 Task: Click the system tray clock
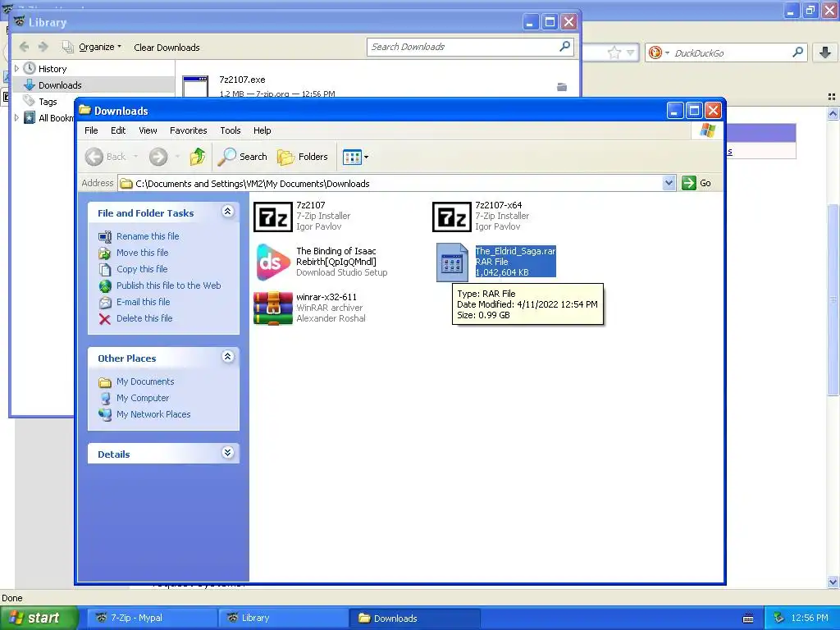pyautogui.click(x=810, y=618)
